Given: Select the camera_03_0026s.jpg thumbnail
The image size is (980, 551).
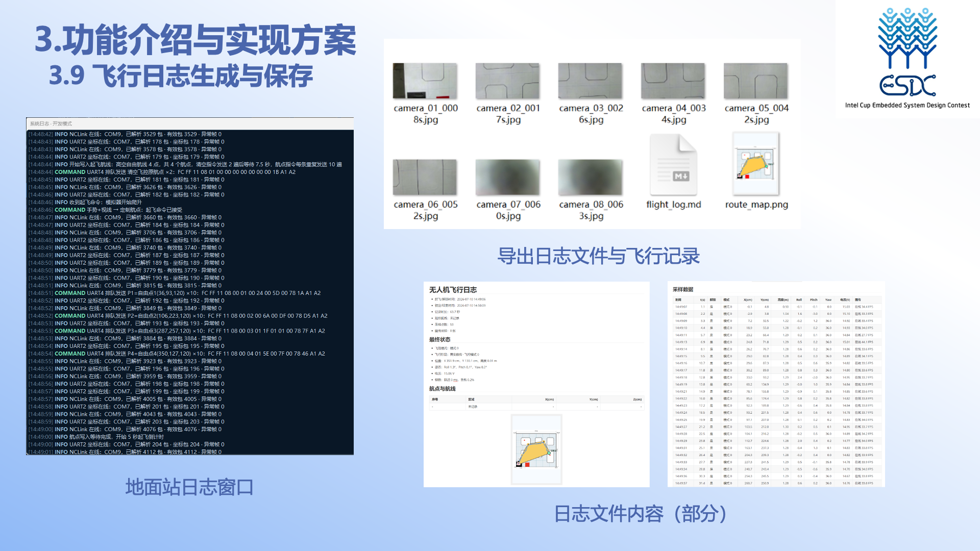Looking at the screenshot, I should click(590, 81).
